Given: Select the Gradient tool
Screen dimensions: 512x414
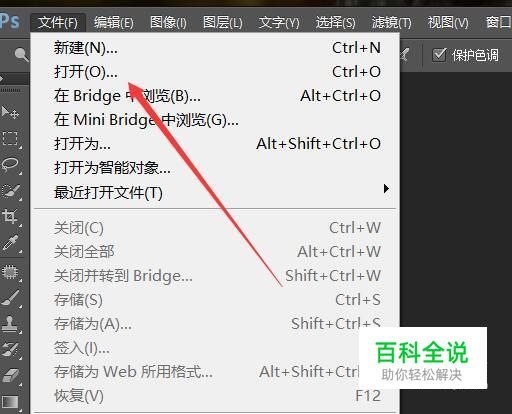Looking at the screenshot, I should tap(10, 402).
